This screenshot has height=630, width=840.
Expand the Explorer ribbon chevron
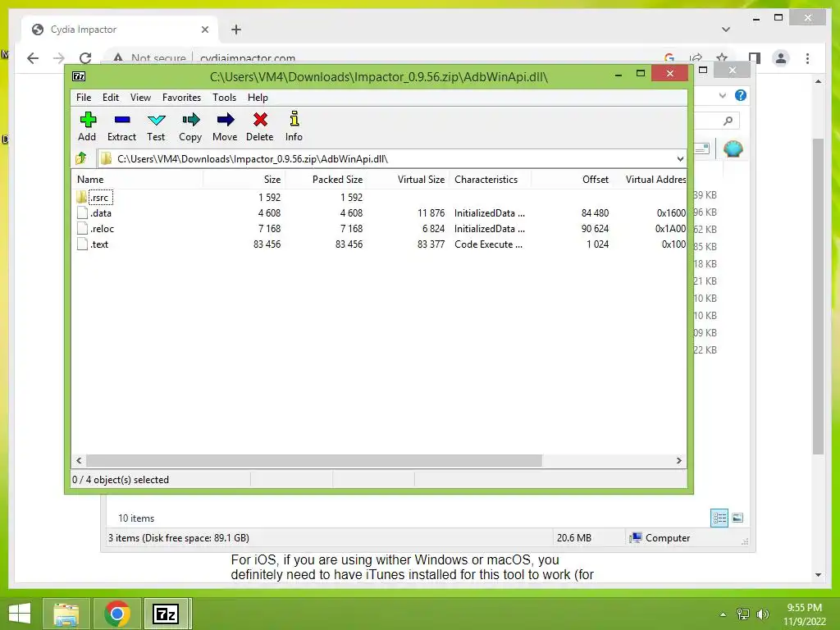(722, 95)
